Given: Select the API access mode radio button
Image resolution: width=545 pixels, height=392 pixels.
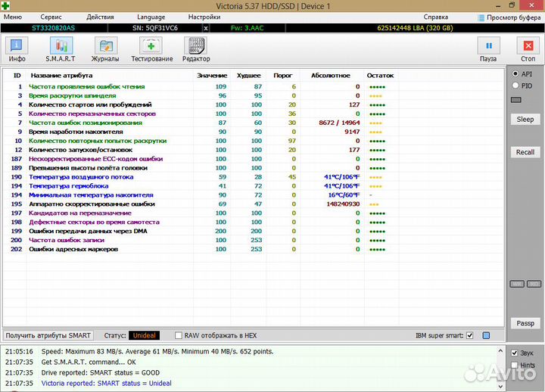Looking at the screenshot, I should click(515, 74).
